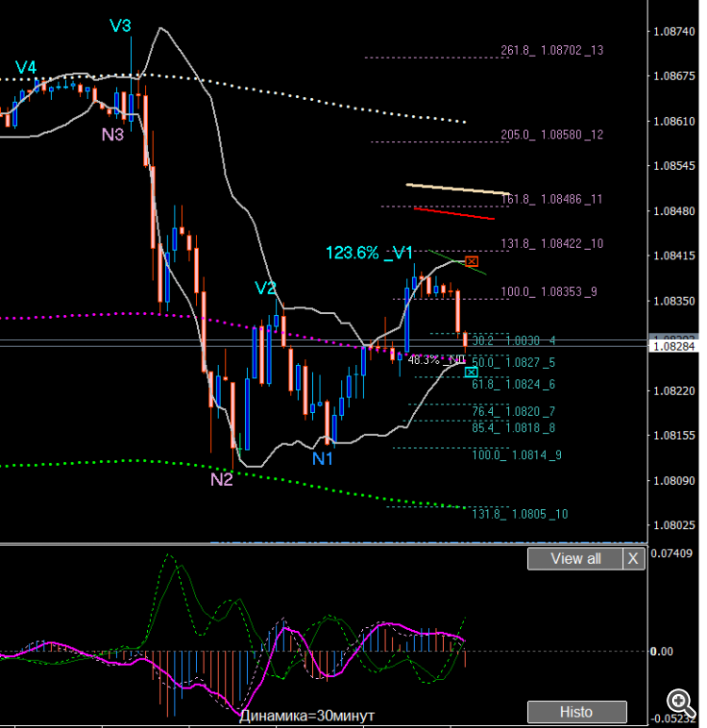
Task: Click the cream trend line segment
Action: pos(458,189)
